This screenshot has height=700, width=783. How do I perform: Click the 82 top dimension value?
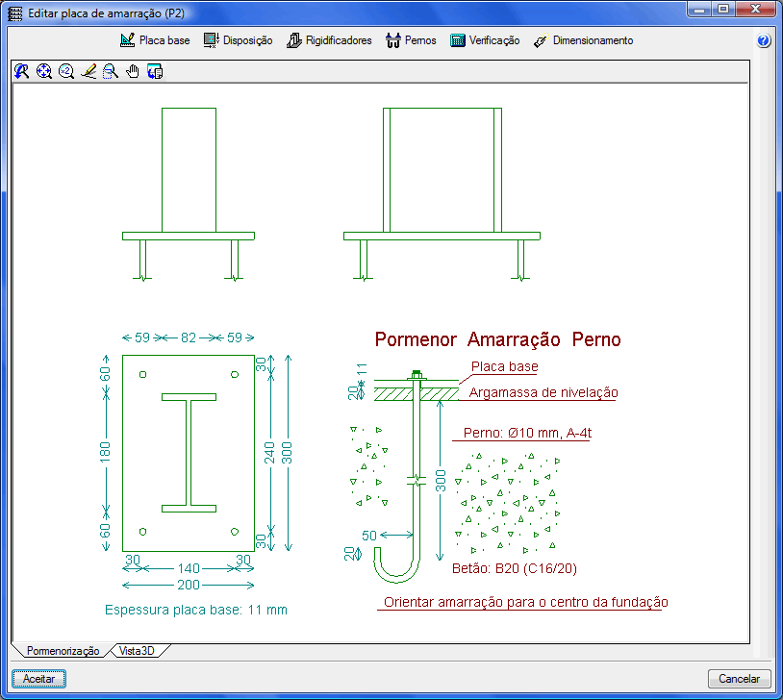[x=189, y=337]
